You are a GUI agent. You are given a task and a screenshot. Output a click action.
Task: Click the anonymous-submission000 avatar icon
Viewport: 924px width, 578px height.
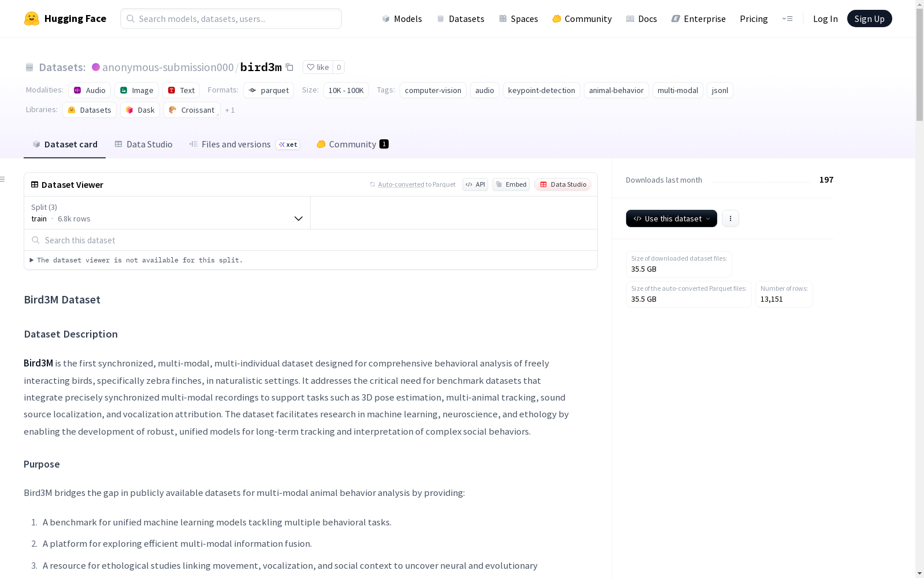(96, 67)
